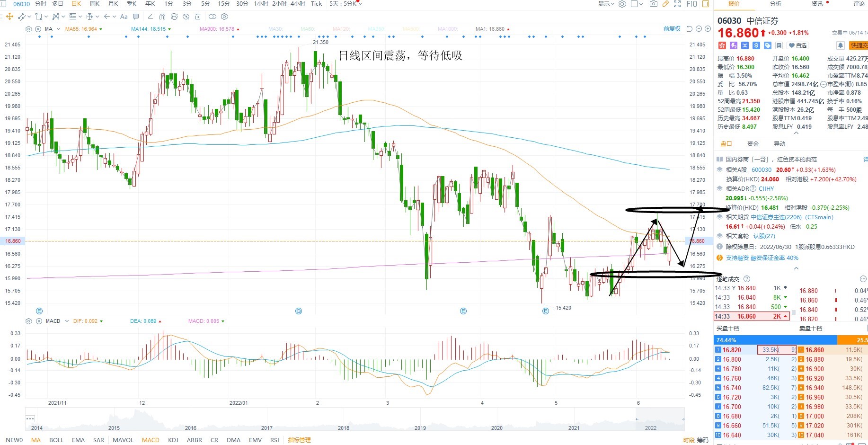Switch to 分时 intraday chart

41,4
